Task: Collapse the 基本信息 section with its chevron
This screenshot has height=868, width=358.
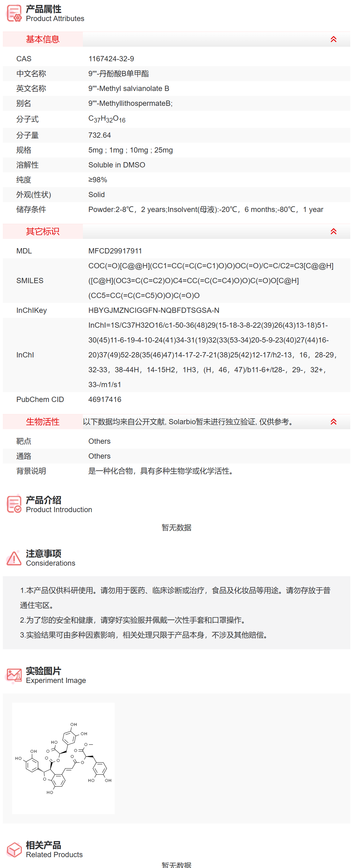Action: click(x=333, y=39)
